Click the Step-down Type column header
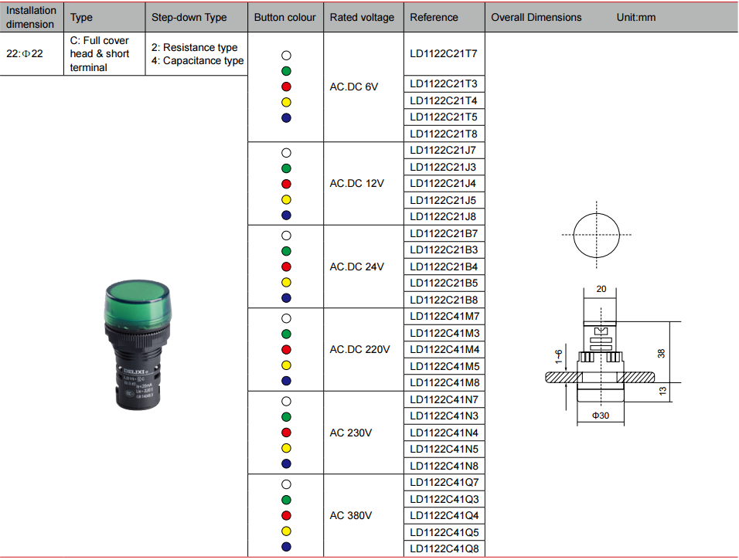This screenshot has height=560, width=739. tap(196, 17)
